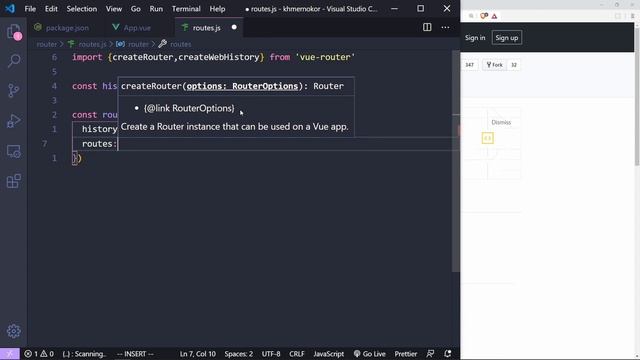Change indentation Spaces: 2
640x360 pixels.
pyautogui.click(x=239, y=354)
